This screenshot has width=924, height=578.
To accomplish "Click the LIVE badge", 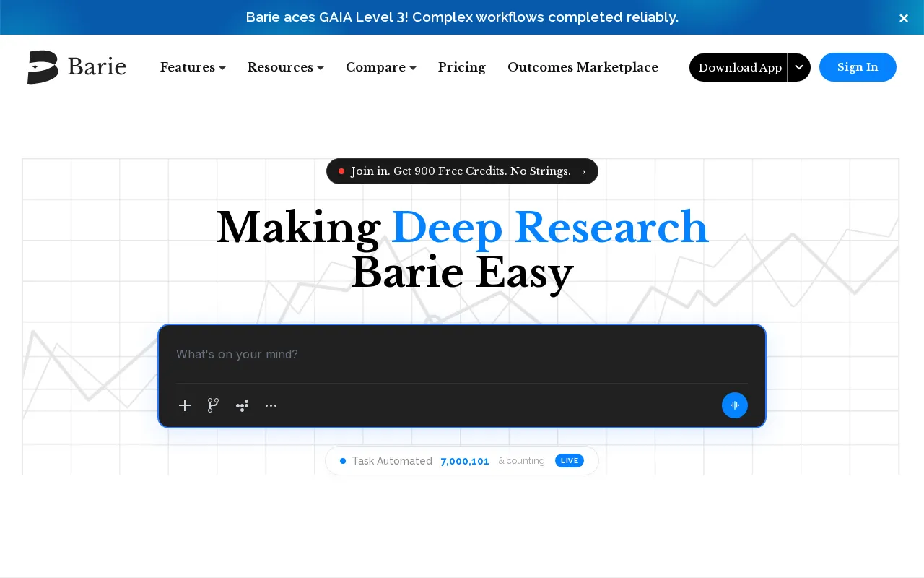I will pos(570,461).
